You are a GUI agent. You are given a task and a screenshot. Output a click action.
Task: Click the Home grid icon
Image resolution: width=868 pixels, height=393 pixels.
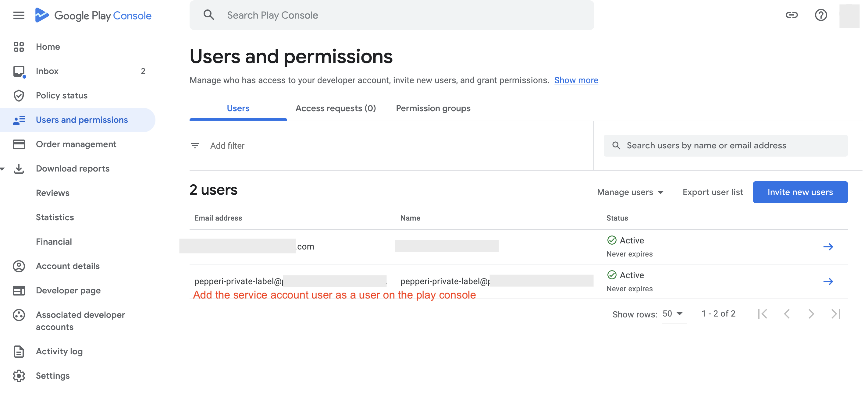tap(19, 47)
